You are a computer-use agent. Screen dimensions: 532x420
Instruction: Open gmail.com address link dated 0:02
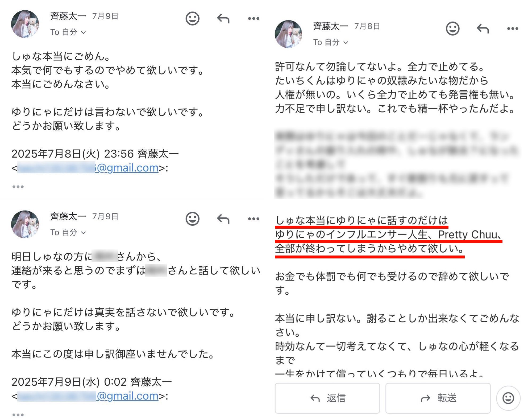point(88,396)
